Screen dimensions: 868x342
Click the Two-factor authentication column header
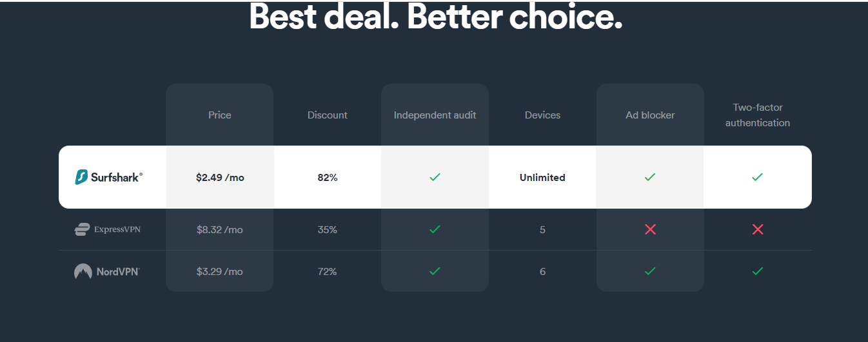click(758, 115)
